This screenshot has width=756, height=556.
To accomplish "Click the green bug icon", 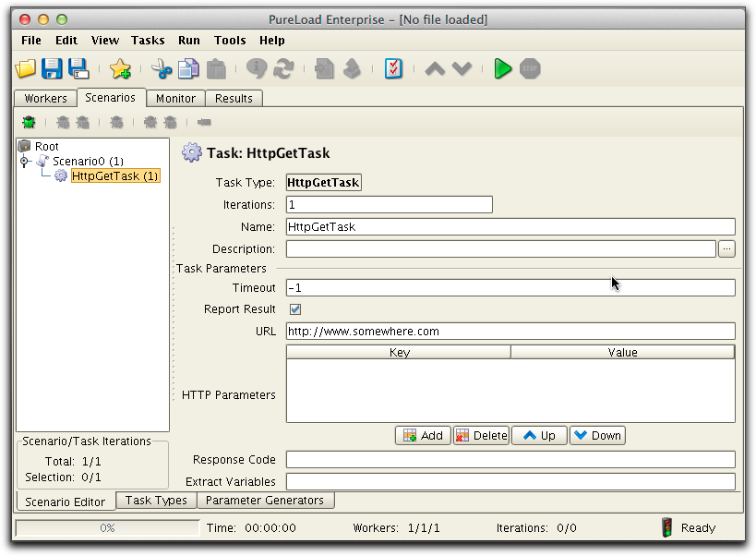I will coord(29,122).
